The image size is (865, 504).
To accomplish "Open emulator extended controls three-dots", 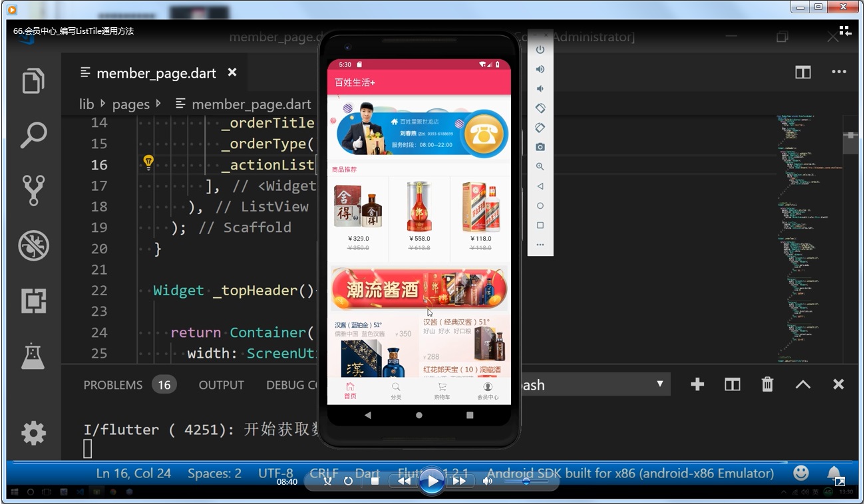I will [540, 245].
